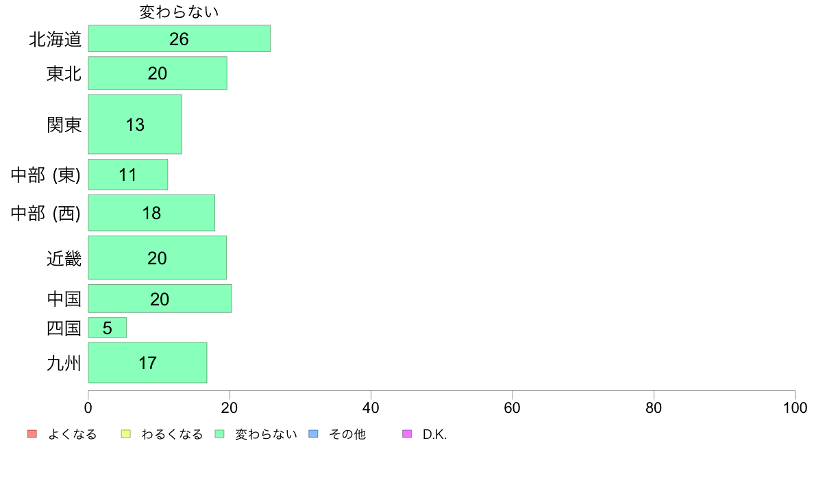The height and width of the screenshot is (504, 814).
Task: Click the 中部 (西) bar showing 18
Action: pyautogui.click(x=151, y=213)
